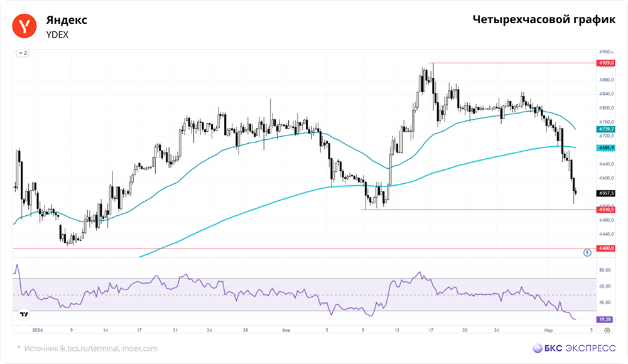
Task: Click the 4880,0 price axis label
Action: (x=607, y=80)
